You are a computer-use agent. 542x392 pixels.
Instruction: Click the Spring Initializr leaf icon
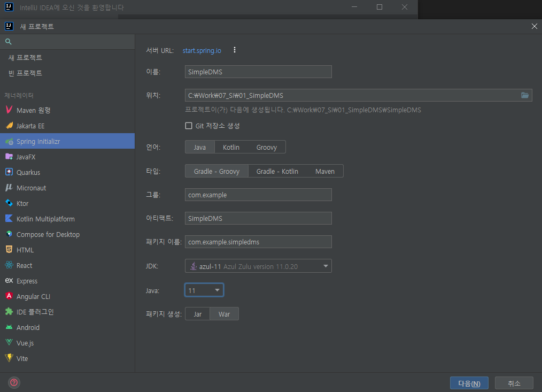pos(9,141)
